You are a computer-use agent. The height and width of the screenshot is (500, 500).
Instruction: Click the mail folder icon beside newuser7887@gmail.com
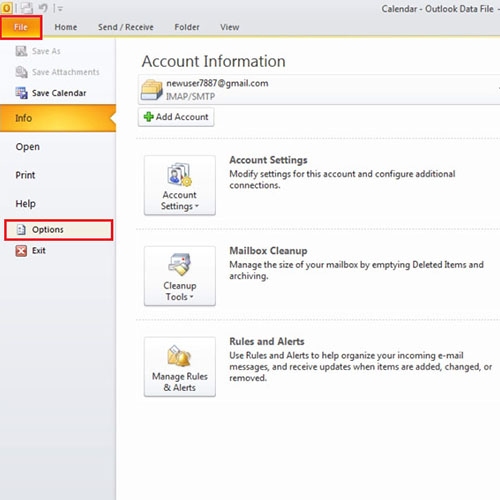(x=152, y=90)
